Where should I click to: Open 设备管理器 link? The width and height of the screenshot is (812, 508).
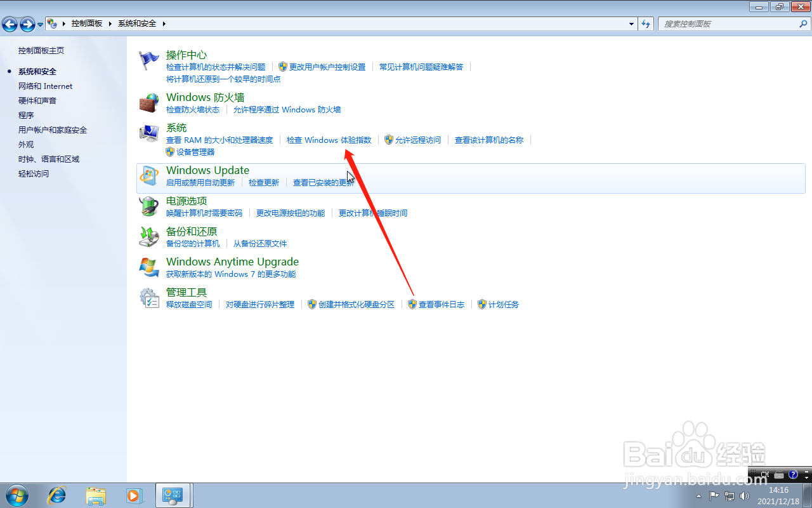tap(195, 152)
